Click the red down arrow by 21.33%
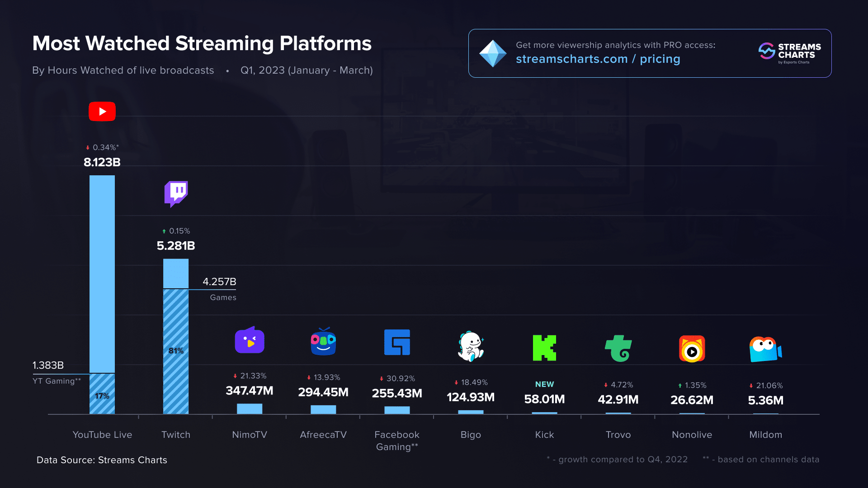Viewport: 868px width, 488px height. click(x=235, y=376)
